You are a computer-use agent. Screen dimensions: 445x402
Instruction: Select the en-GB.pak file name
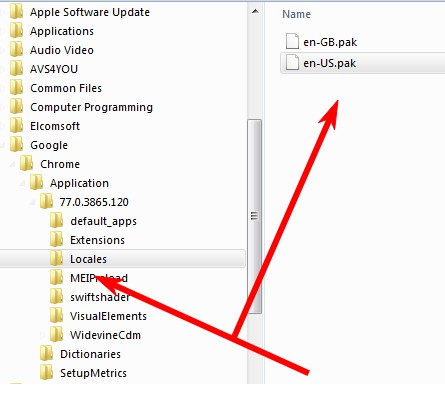click(x=330, y=42)
